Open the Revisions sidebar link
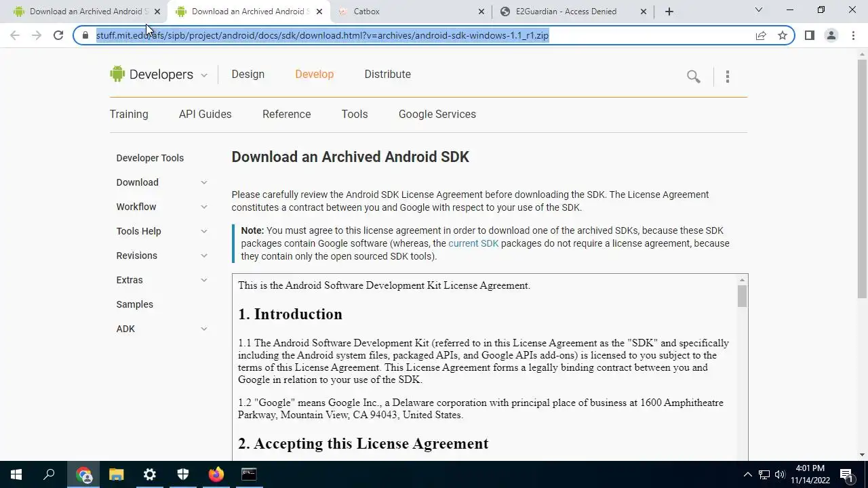The image size is (868, 488). [x=136, y=256]
